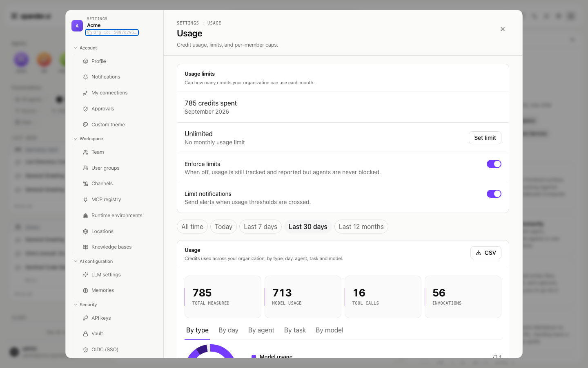The height and width of the screenshot is (368, 588).
Task: Click the 785 Total Measured card
Action: [223, 297]
